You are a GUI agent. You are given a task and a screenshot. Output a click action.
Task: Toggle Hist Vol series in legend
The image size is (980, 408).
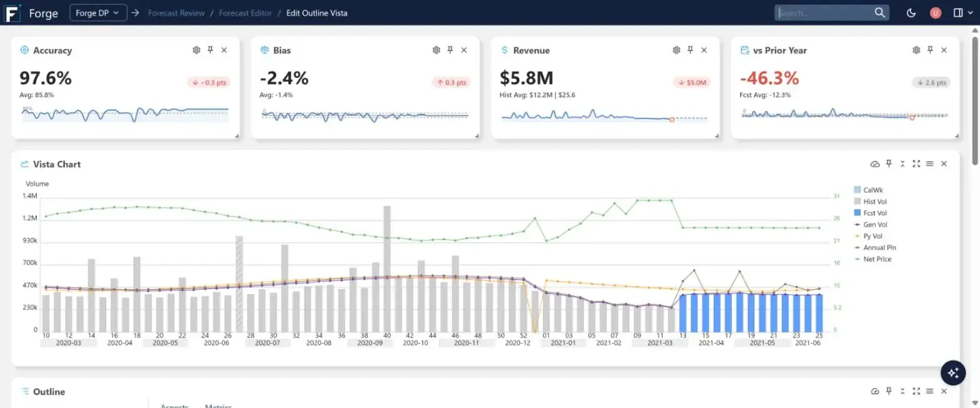[x=871, y=201]
